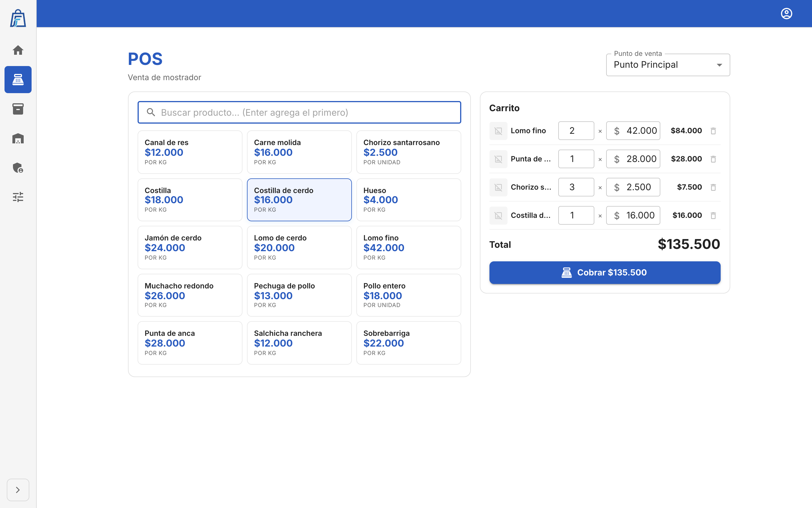Screen dimensions: 812x508
Task: Click the search magnifier icon
Action: [151, 112]
